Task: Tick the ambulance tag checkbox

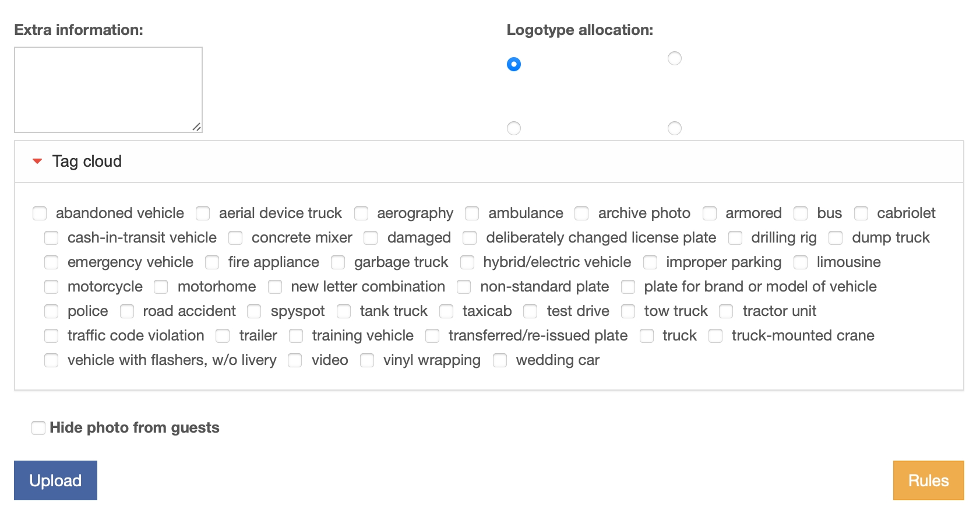Action: coord(472,213)
